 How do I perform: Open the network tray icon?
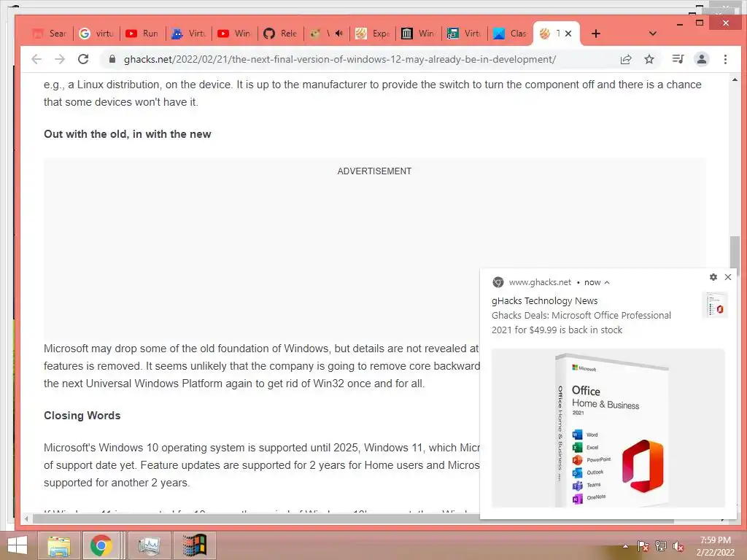[x=661, y=546]
